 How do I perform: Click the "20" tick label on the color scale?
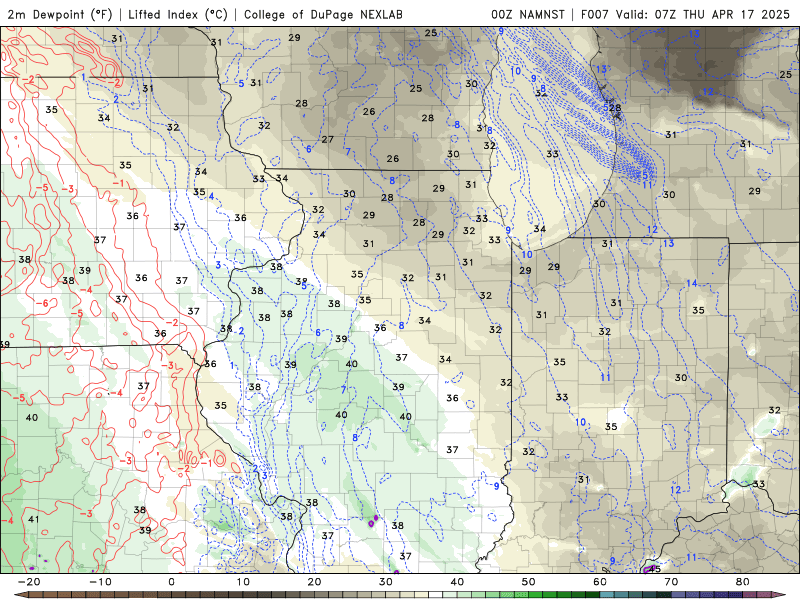(314, 582)
